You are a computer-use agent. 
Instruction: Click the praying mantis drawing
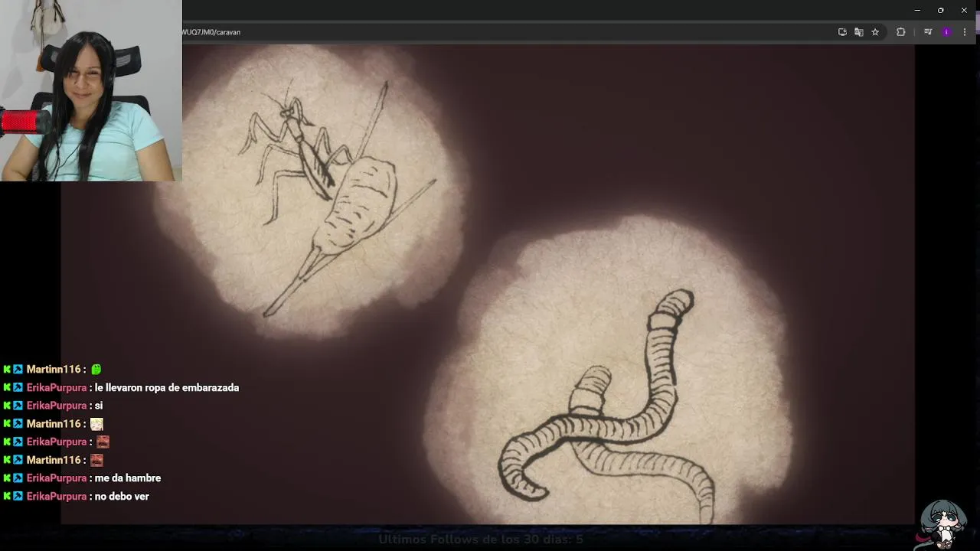point(337,199)
